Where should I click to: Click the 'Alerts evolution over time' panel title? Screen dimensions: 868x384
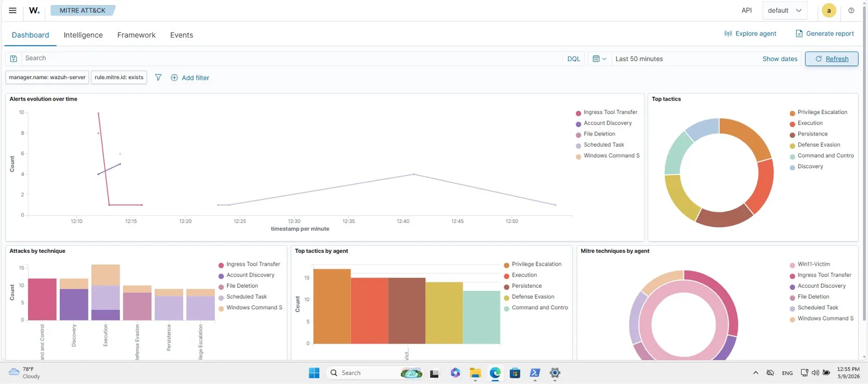(43, 99)
